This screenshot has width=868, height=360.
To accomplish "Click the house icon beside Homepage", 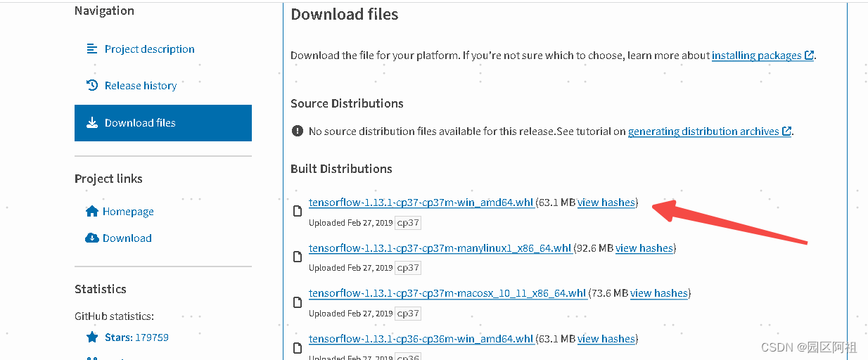I will [92, 212].
